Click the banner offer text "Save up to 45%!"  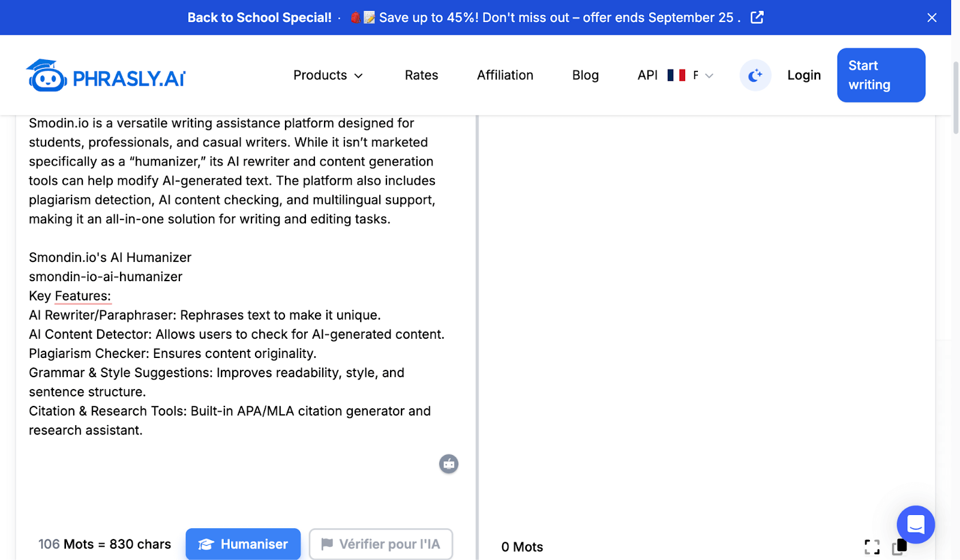pos(429,17)
